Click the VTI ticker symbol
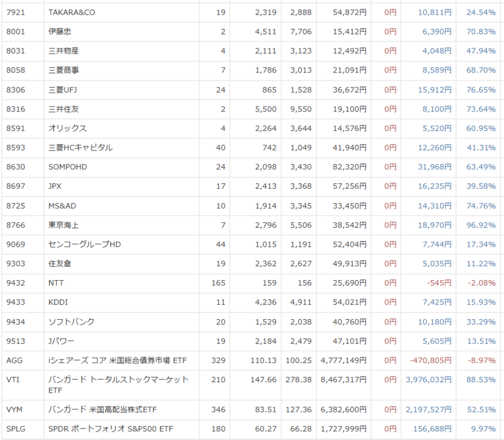 pos(13,380)
